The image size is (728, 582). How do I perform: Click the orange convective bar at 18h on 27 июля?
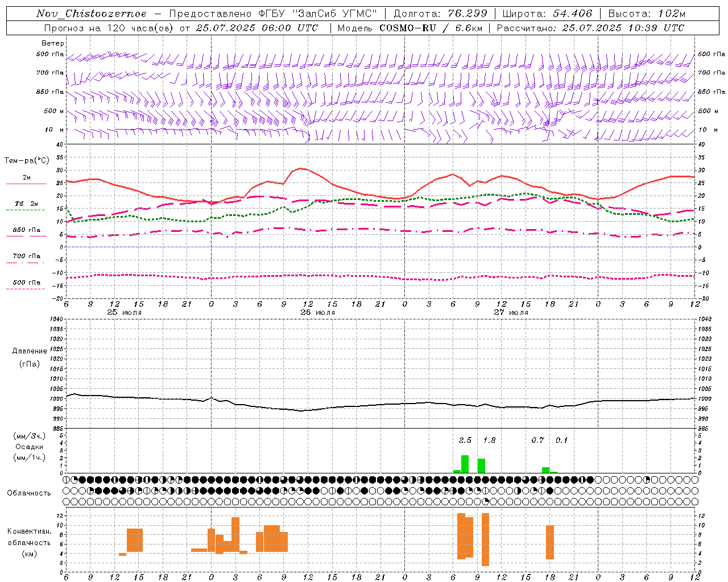click(550, 542)
